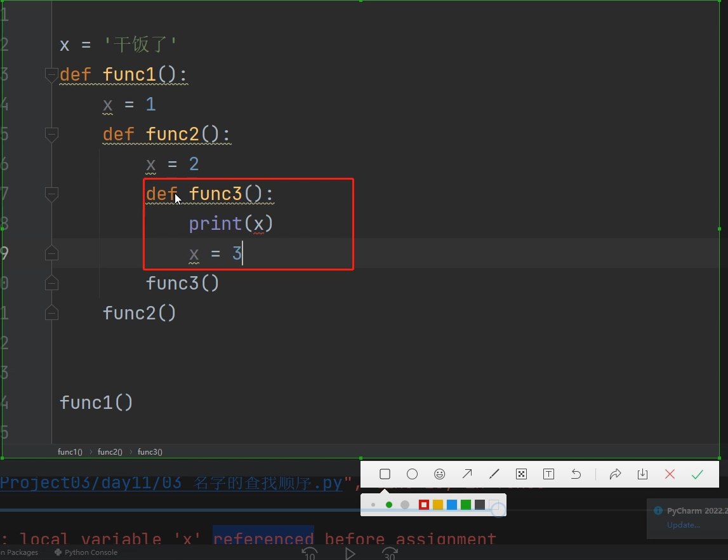Select the text annotation tool
728x560 pixels.
click(549, 474)
